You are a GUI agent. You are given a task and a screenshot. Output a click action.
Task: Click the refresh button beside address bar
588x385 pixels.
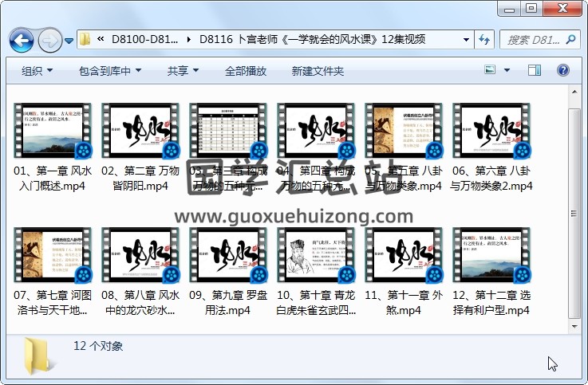pyautogui.click(x=483, y=39)
